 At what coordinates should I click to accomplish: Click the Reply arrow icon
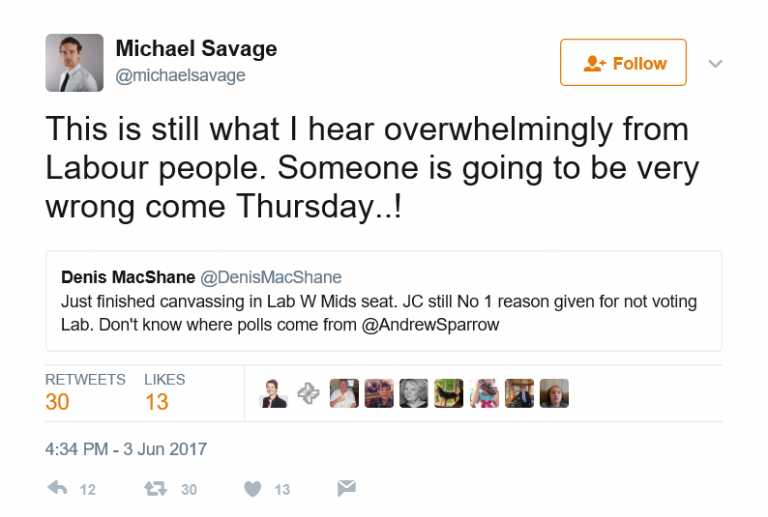[x=58, y=489]
